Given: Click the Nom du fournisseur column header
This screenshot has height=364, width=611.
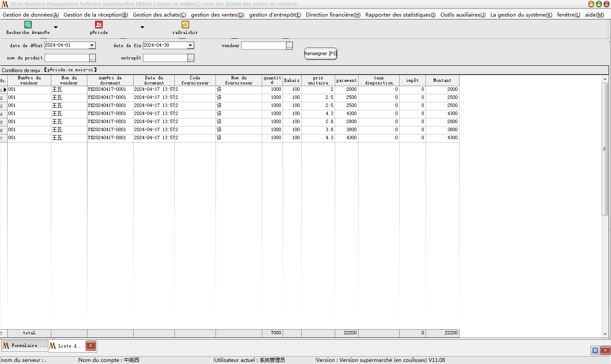Looking at the screenshot, I should (x=239, y=80).
